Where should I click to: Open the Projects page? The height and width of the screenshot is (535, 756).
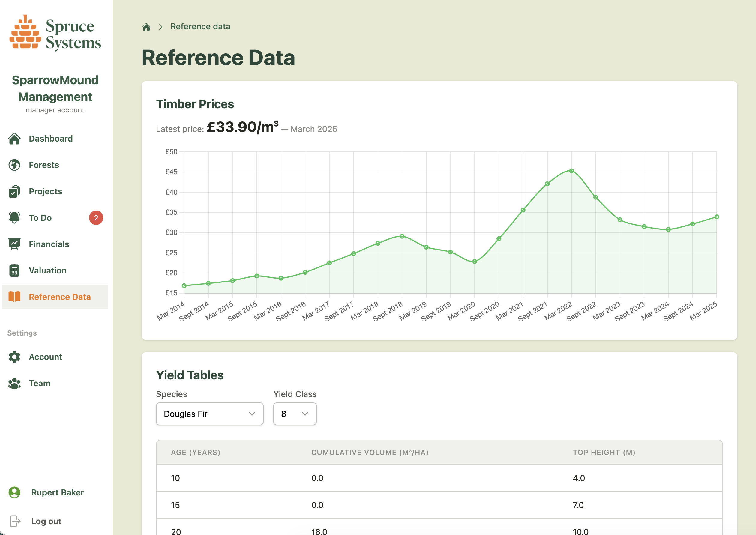pos(55,191)
